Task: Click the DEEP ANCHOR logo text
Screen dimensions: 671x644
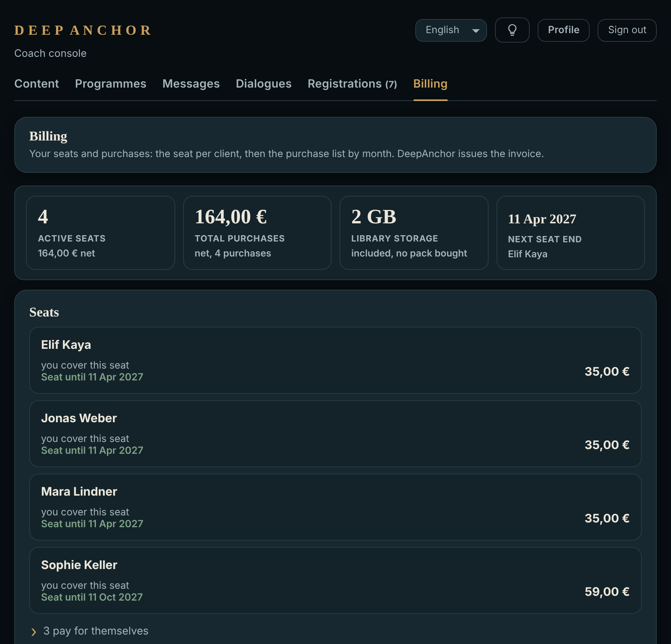Action: tap(83, 30)
